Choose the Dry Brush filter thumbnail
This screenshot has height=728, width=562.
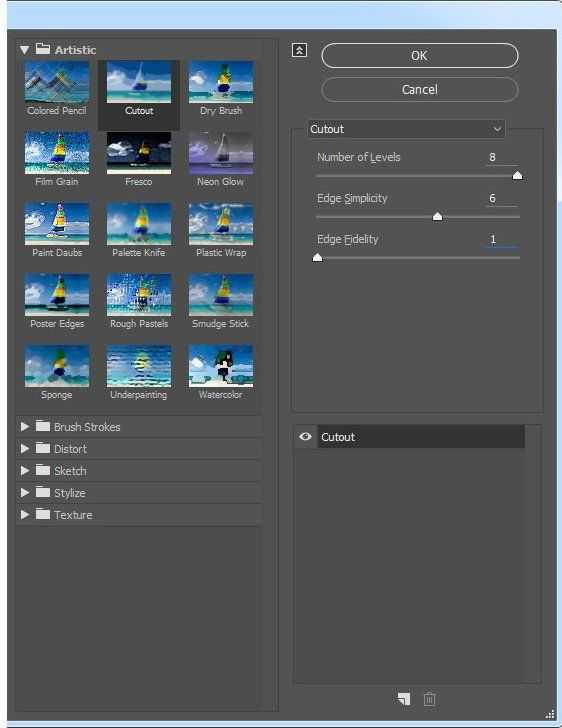coord(221,82)
